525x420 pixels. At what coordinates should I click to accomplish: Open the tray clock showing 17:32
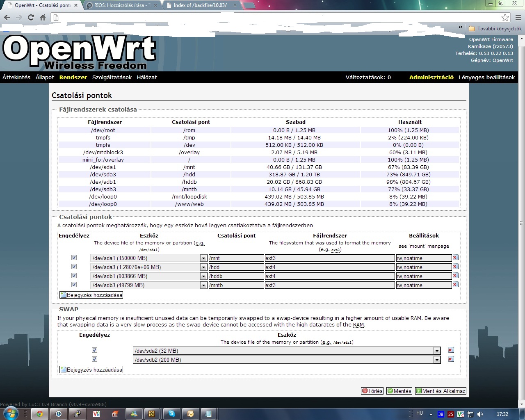(x=502, y=414)
